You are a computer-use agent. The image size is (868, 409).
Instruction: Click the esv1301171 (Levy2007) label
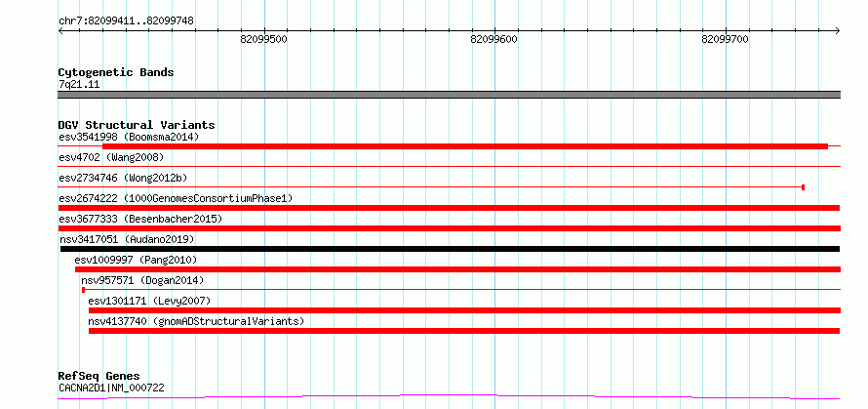pos(149,301)
